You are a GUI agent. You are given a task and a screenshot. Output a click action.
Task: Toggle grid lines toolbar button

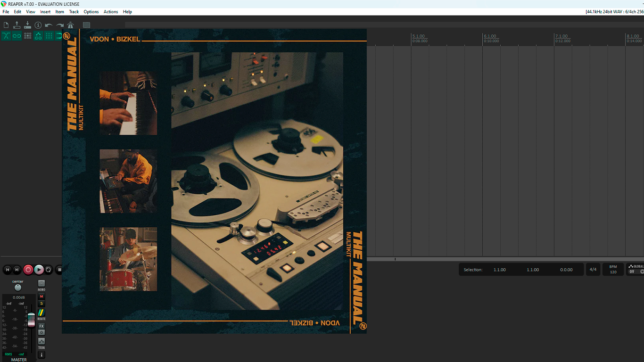49,36
